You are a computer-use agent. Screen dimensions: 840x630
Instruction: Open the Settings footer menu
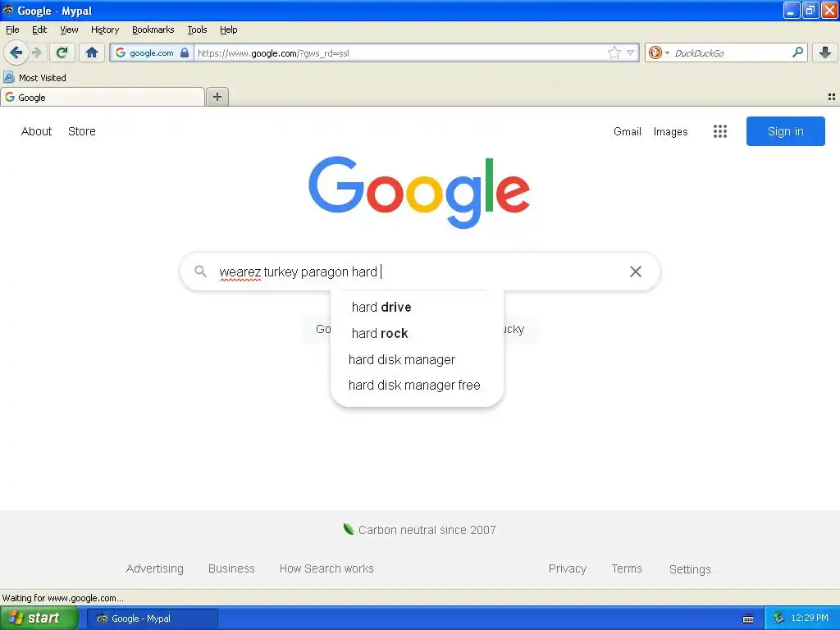click(x=689, y=569)
